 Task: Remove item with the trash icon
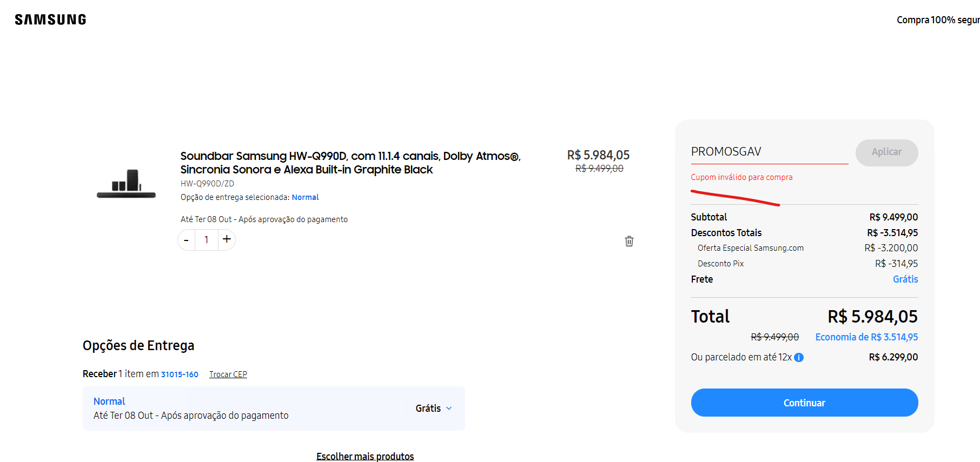[x=629, y=241]
